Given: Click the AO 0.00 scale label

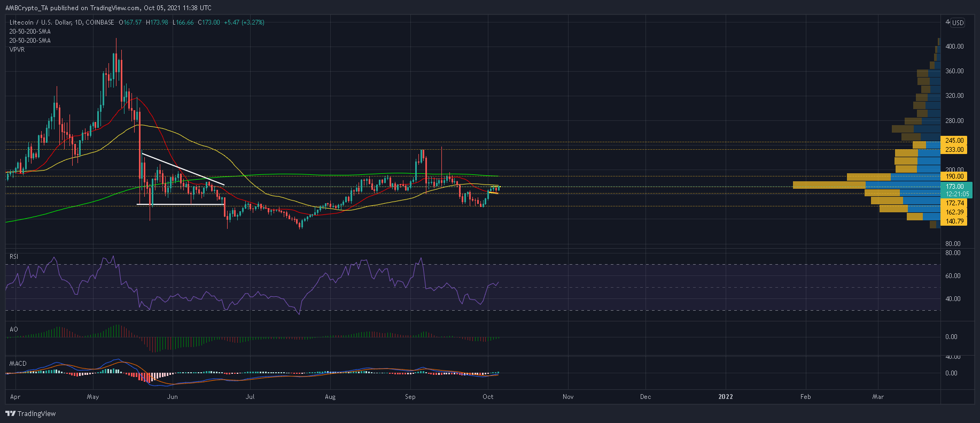Looking at the screenshot, I should click(951, 337).
